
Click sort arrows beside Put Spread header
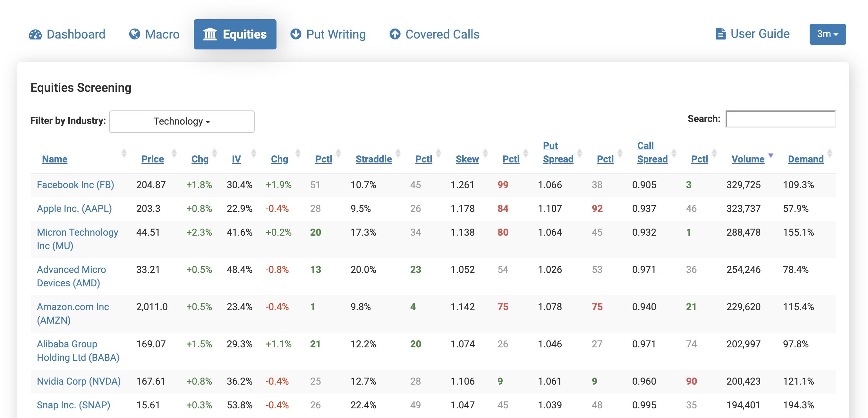[580, 153]
